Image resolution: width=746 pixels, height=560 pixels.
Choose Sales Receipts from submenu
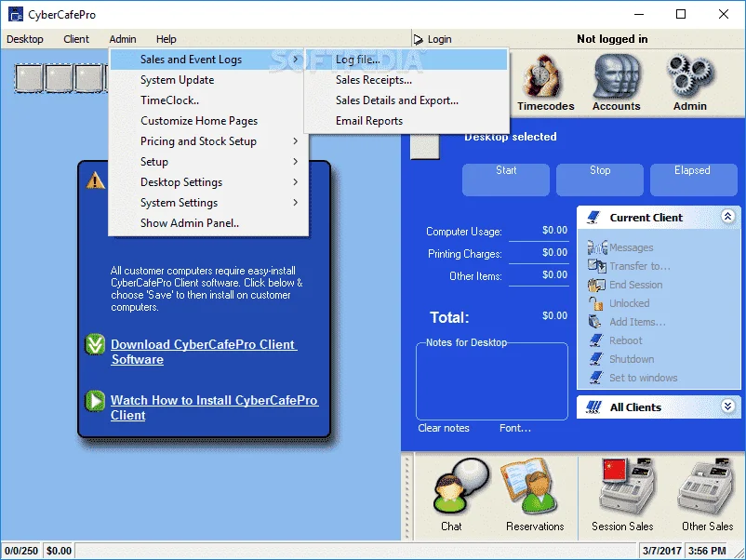407,80
